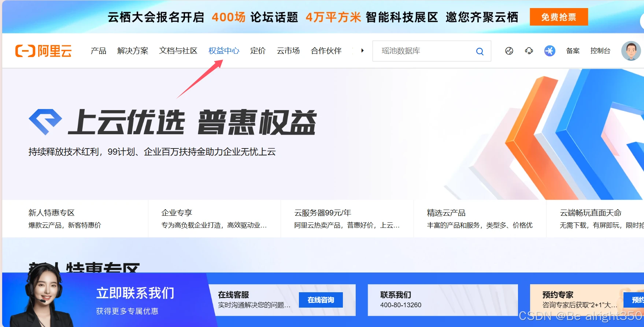Open 定价 navigation item
Viewport: 644px width, 327px height.
(258, 51)
